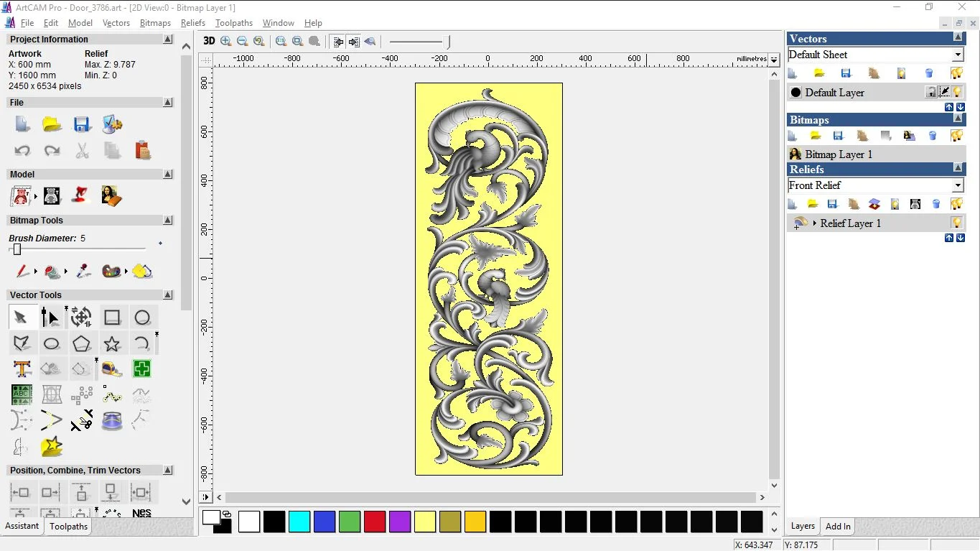Select the Create Polygon vector tool
The image size is (980, 551).
click(x=81, y=343)
